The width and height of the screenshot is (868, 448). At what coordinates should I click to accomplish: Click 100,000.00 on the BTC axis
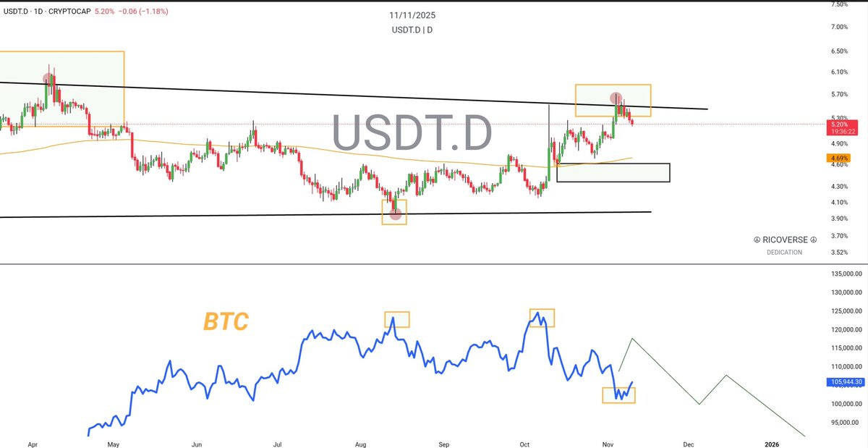[846, 404]
